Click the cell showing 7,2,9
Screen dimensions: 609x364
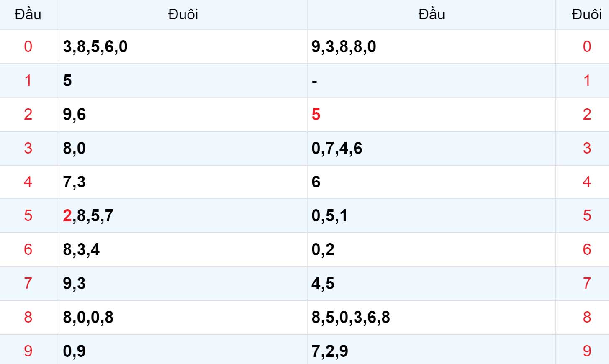click(x=432, y=350)
